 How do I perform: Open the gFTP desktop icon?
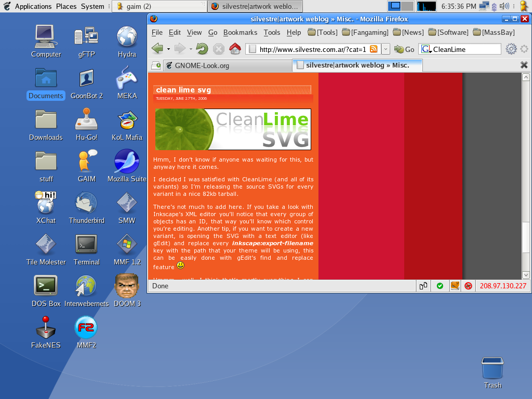click(x=86, y=42)
